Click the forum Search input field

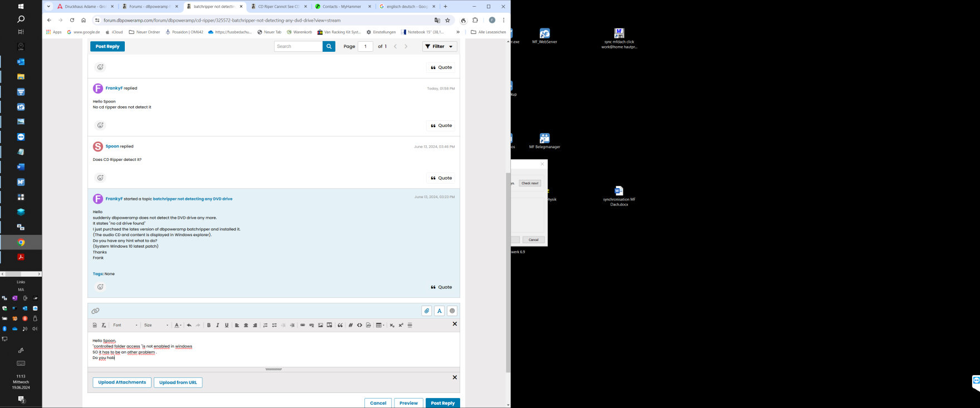coord(299,47)
